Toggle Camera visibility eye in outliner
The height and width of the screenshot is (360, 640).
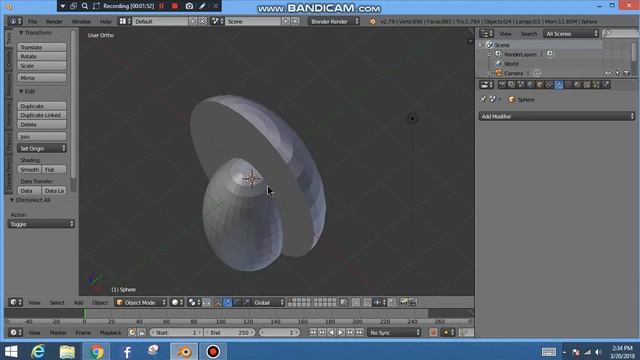click(608, 73)
